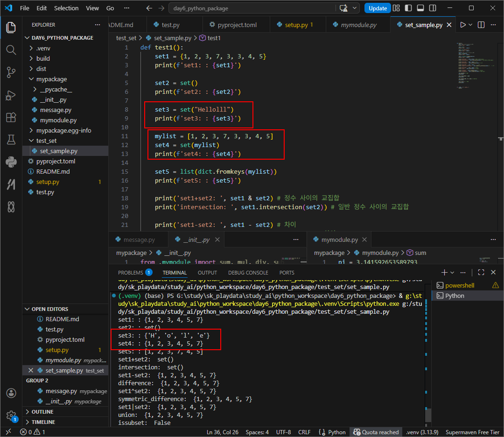Open remote window indicator in status bar
Screen dimensions: 504x437
(x=9, y=432)
